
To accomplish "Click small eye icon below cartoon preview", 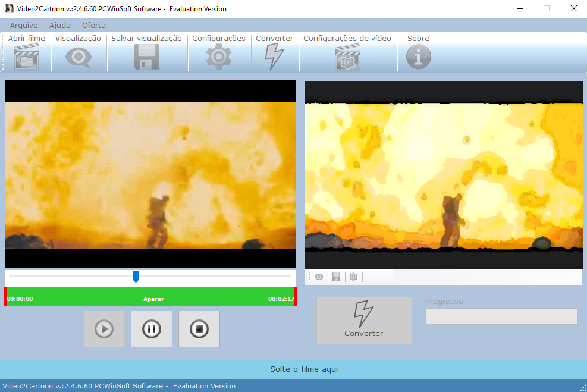I will (x=319, y=277).
